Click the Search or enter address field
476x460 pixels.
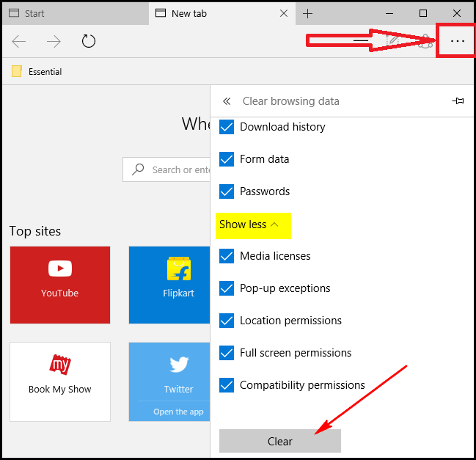point(166,169)
